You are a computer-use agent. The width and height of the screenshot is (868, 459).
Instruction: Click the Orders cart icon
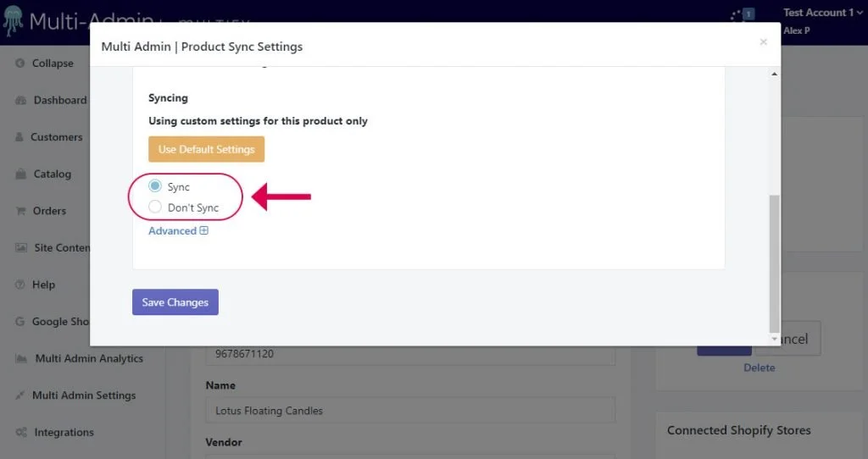[x=20, y=211]
